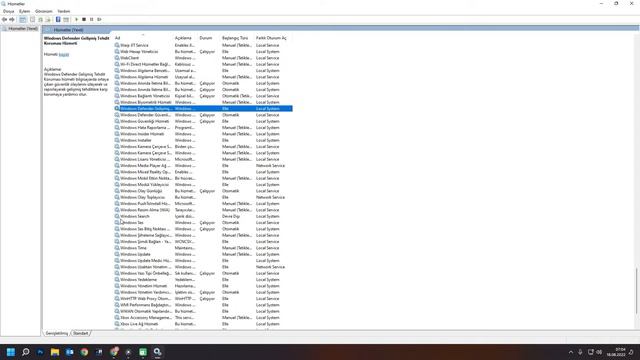Select the Windows Bağlantı Yöneticisi service
Image resolution: width=640 pixels, height=360 pixels.
pos(203,96)
